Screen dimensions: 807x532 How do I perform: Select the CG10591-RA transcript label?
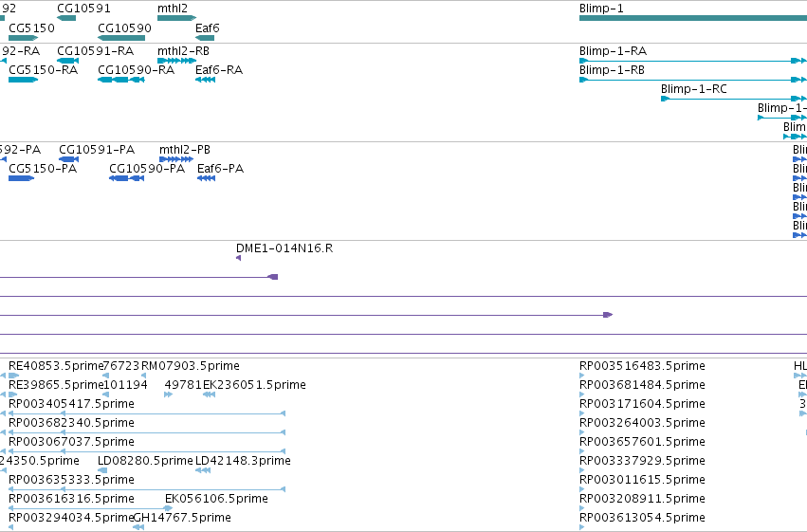(x=95, y=51)
